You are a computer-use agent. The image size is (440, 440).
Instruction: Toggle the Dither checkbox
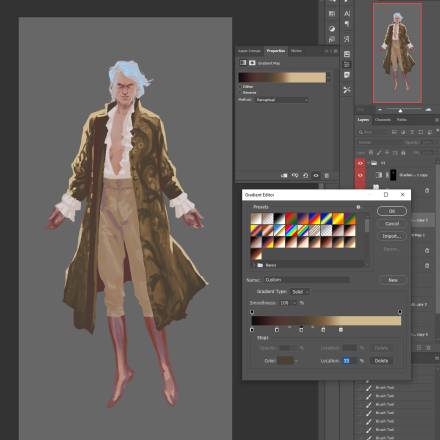coord(240,87)
